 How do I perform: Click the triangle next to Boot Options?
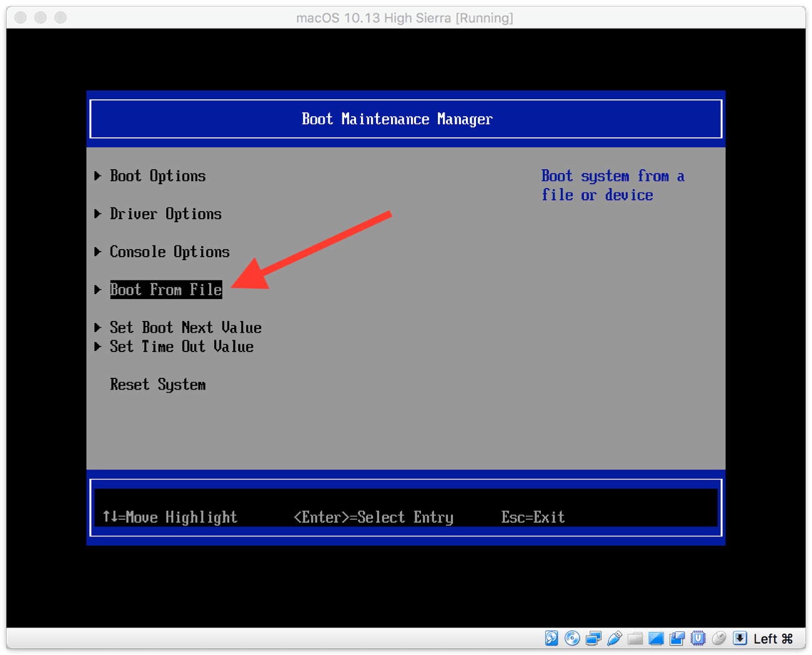(97, 176)
